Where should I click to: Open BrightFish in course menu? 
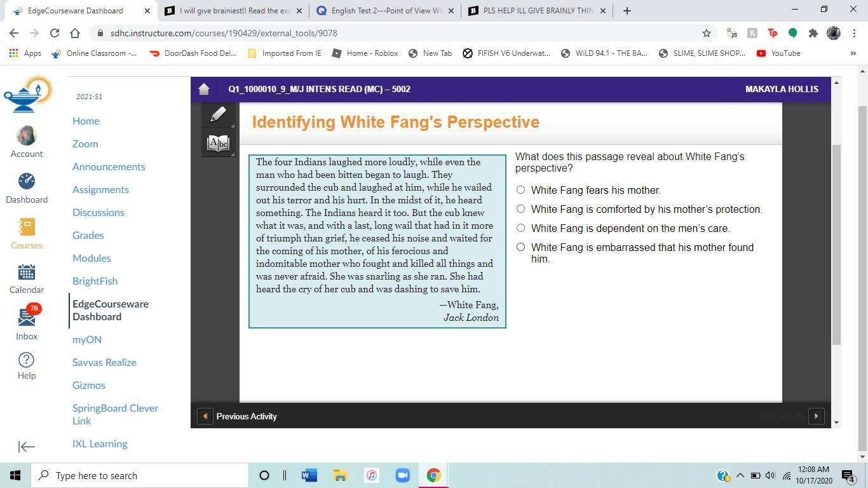point(95,281)
